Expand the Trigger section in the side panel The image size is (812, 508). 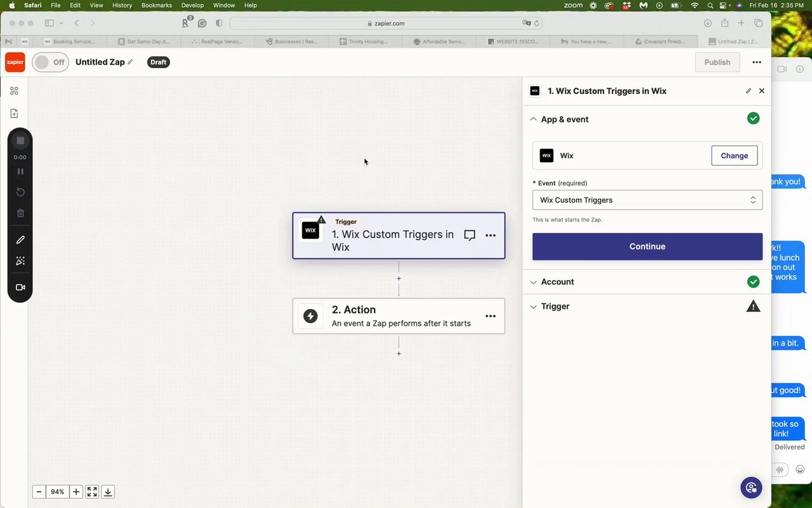[x=647, y=306]
